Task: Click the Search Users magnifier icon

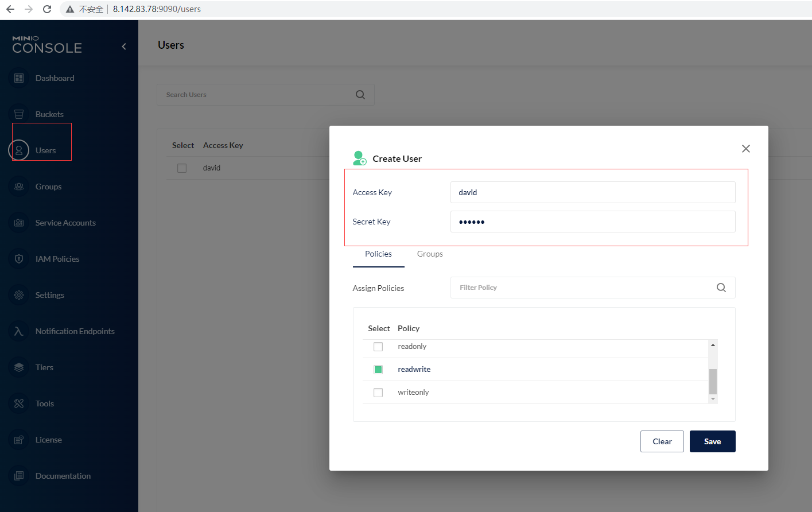Action: [x=360, y=95]
